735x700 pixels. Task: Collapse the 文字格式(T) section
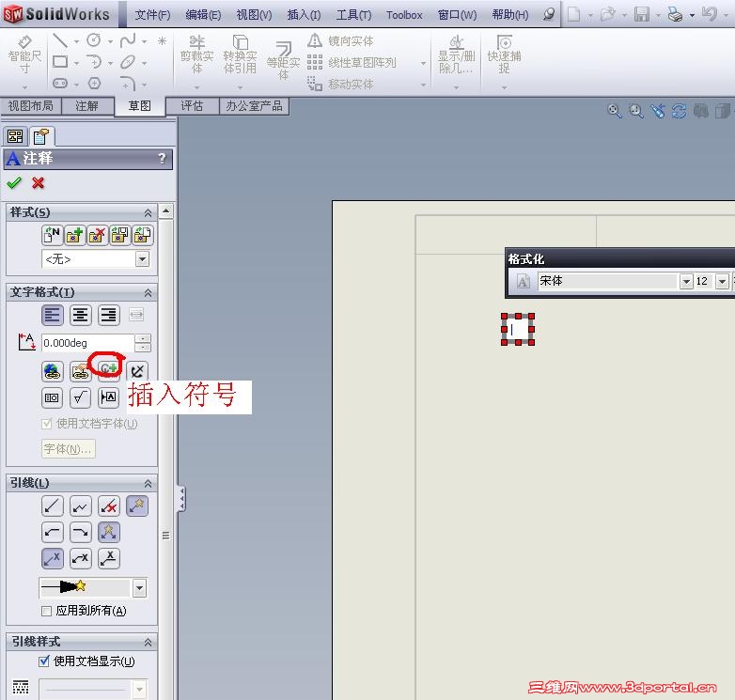click(148, 293)
